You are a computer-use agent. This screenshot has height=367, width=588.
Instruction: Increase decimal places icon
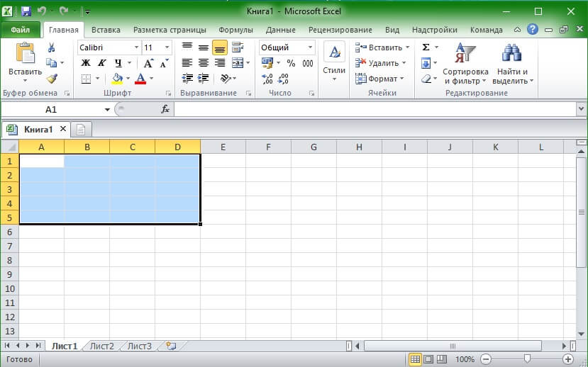[267, 79]
